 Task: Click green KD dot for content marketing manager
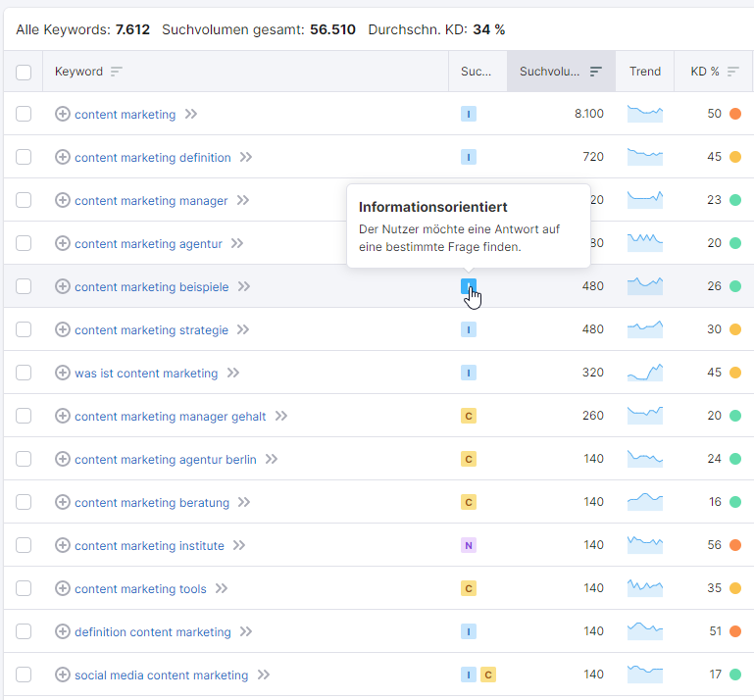(735, 200)
